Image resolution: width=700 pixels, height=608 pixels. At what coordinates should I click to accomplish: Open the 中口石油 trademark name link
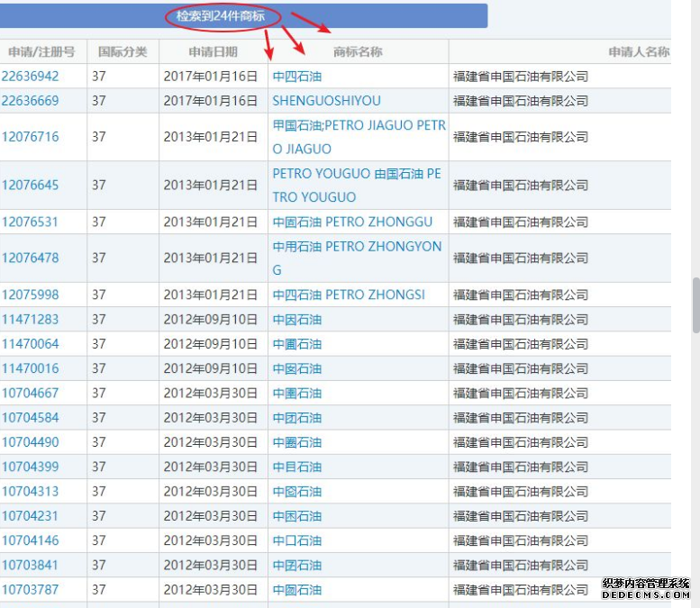pos(297,540)
